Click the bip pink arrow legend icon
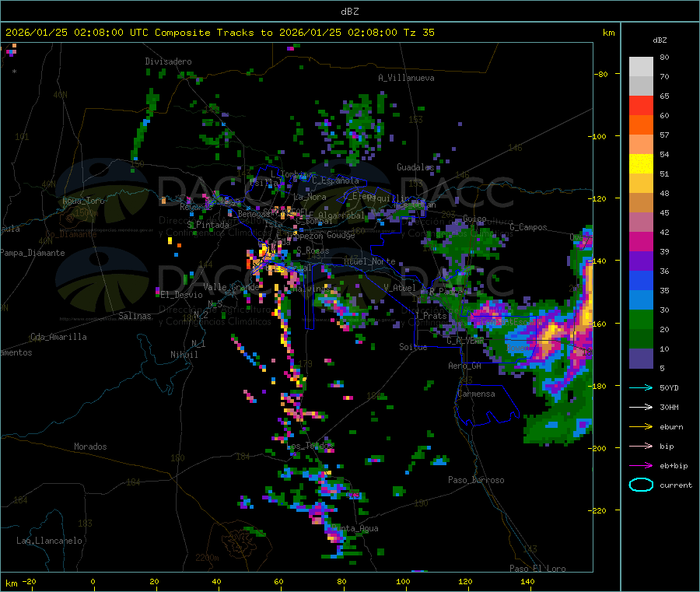This screenshot has height=592, width=700. 641,446
